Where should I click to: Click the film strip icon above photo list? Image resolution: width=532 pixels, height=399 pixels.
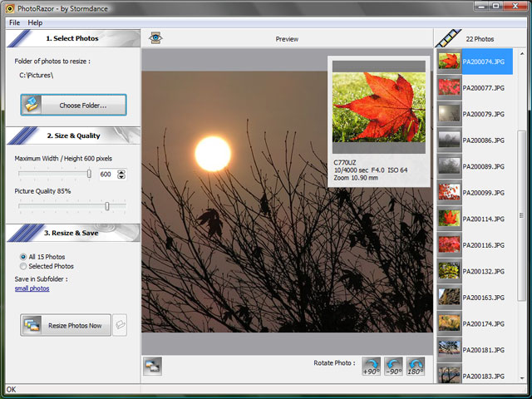pyautogui.click(x=449, y=38)
